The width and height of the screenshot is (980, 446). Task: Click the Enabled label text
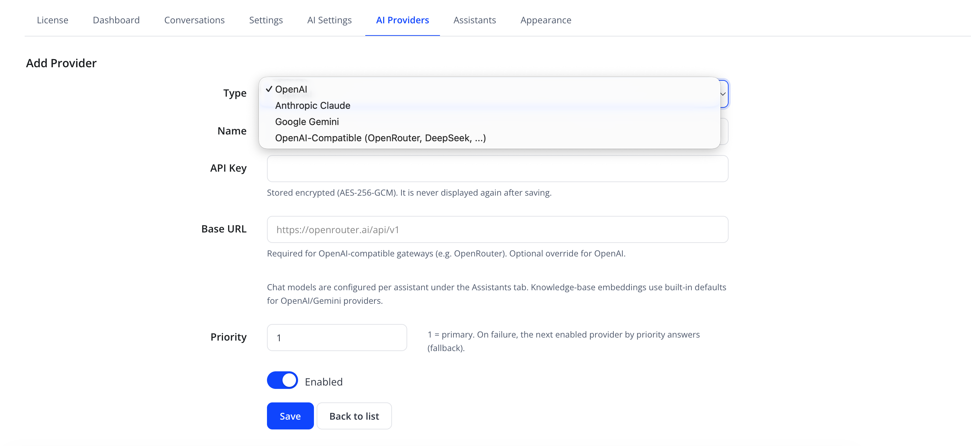pyautogui.click(x=323, y=381)
